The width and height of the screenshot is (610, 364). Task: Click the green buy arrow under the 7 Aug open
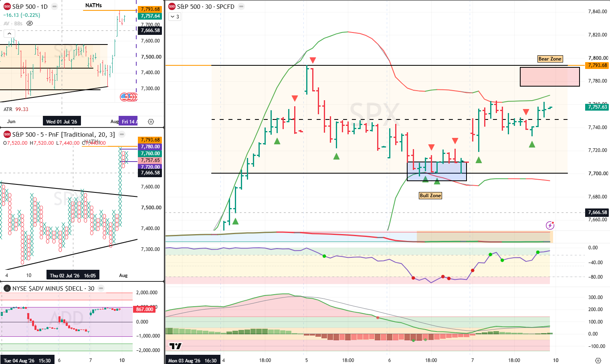coord(479,160)
